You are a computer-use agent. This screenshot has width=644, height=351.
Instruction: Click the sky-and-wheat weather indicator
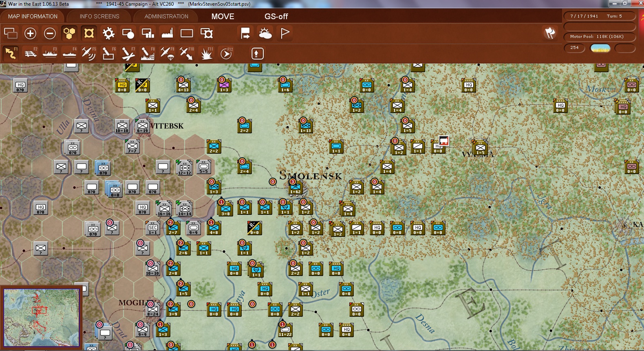click(600, 48)
